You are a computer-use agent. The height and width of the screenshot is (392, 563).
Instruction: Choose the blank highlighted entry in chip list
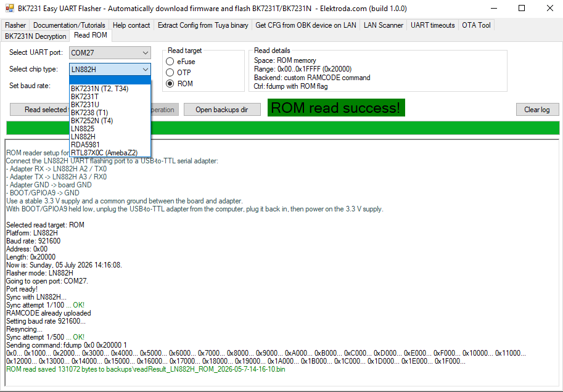(x=110, y=80)
